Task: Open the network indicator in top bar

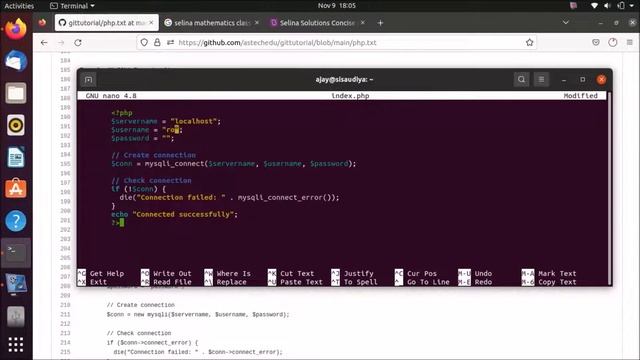Action: pyautogui.click(x=594, y=6)
